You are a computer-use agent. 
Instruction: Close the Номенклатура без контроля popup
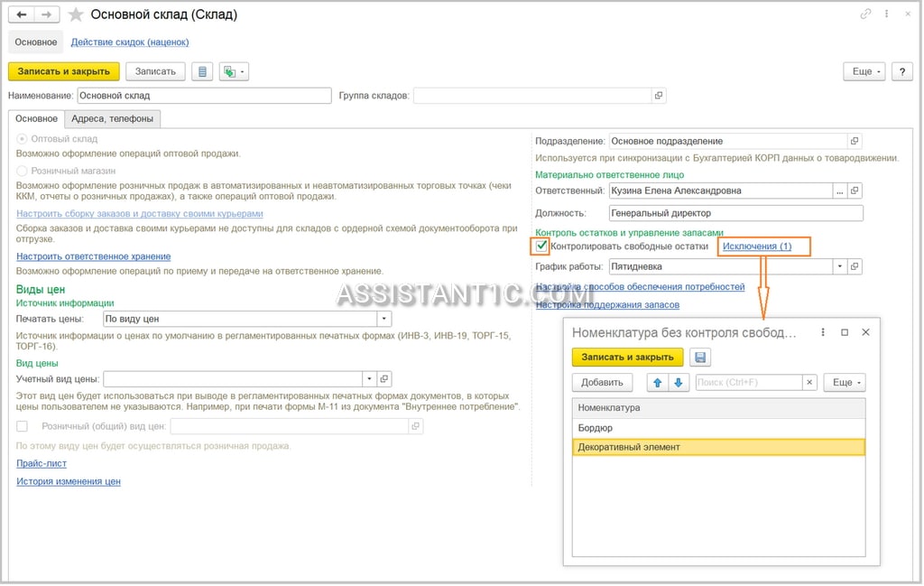(x=865, y=332)
